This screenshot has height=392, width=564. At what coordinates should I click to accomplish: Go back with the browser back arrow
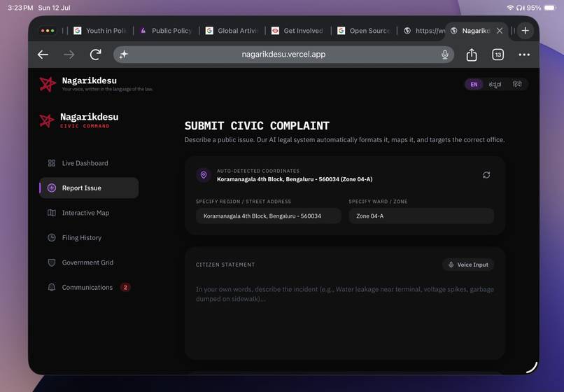(43, 55)
